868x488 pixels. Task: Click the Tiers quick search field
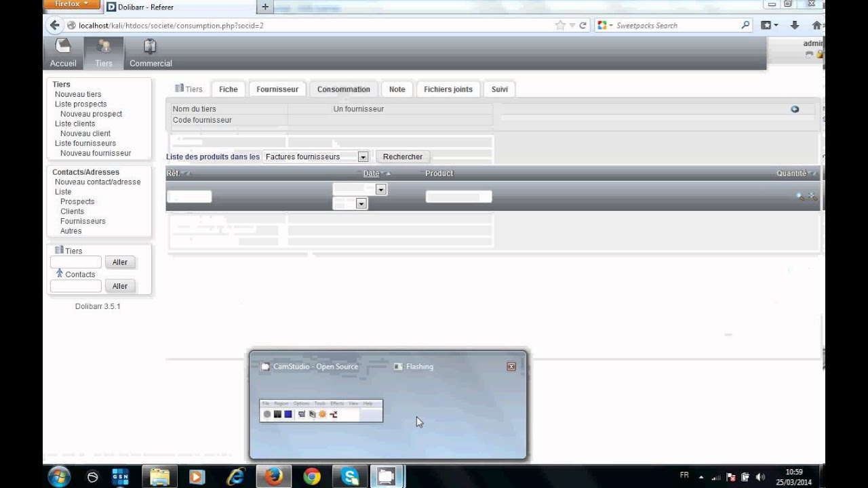tap(76, 262)
